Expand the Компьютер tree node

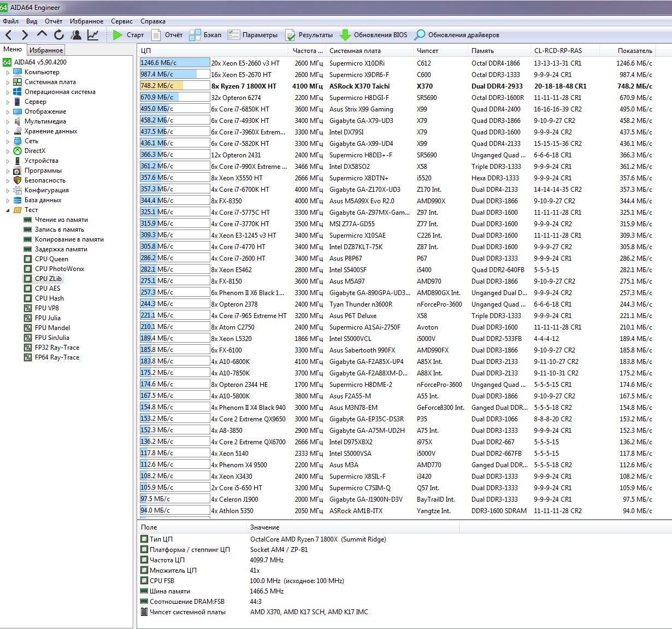tap(8, 72)
